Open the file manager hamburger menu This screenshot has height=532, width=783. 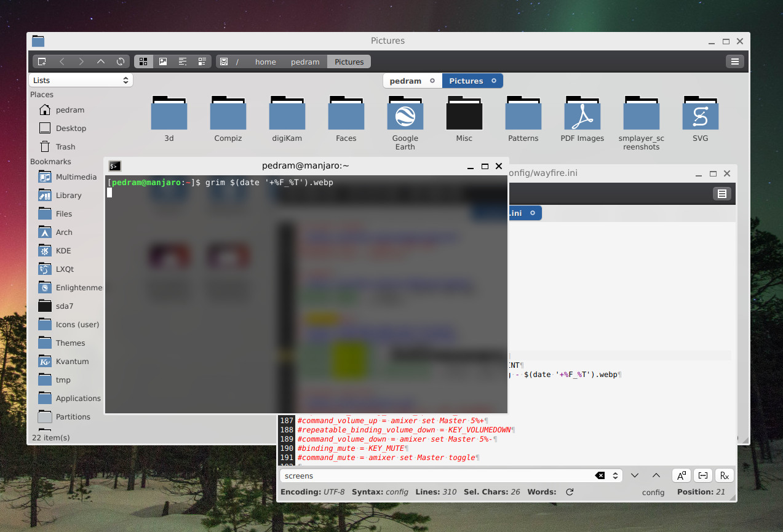click(734, 62)
